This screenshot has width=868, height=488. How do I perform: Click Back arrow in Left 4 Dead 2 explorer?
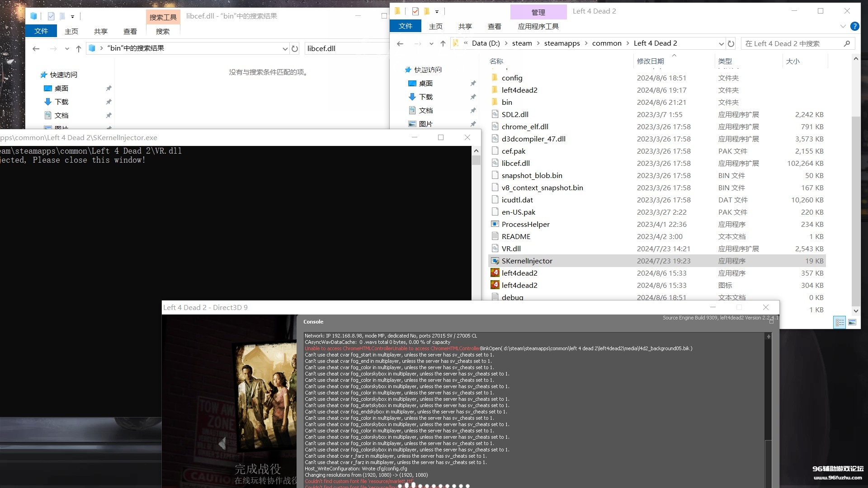pyautogui.click(x=400, y=43)
